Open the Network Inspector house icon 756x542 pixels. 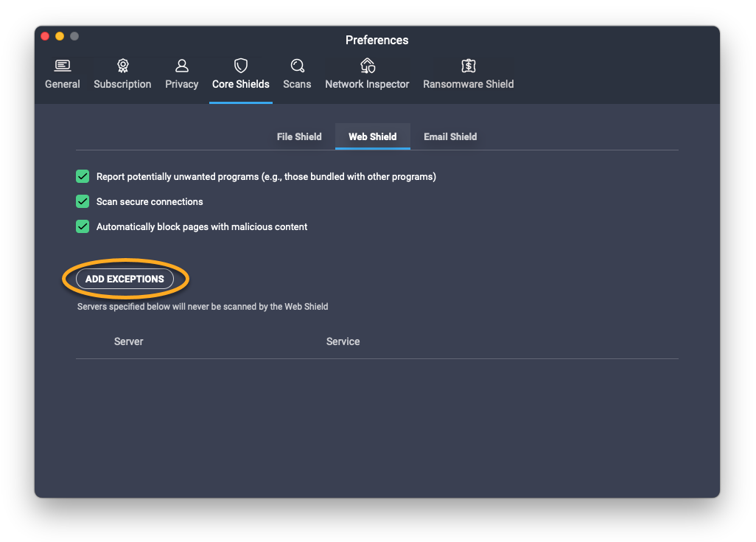point(367,66)
